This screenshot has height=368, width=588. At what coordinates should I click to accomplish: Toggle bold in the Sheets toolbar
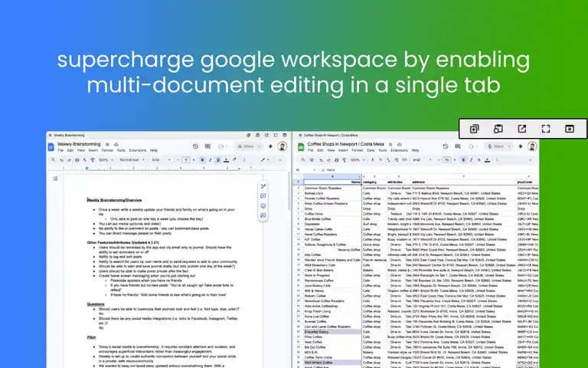[x=463, y=160]
